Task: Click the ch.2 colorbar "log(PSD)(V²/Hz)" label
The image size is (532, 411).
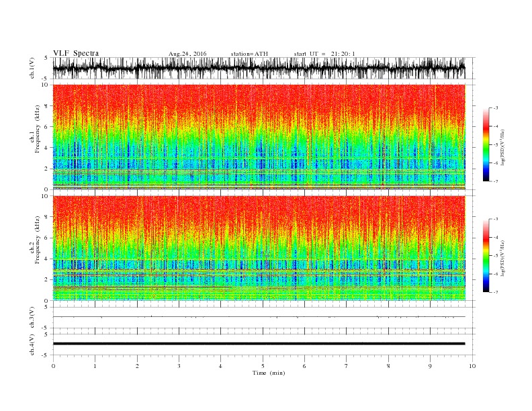Action: click(x=502, y=257)
